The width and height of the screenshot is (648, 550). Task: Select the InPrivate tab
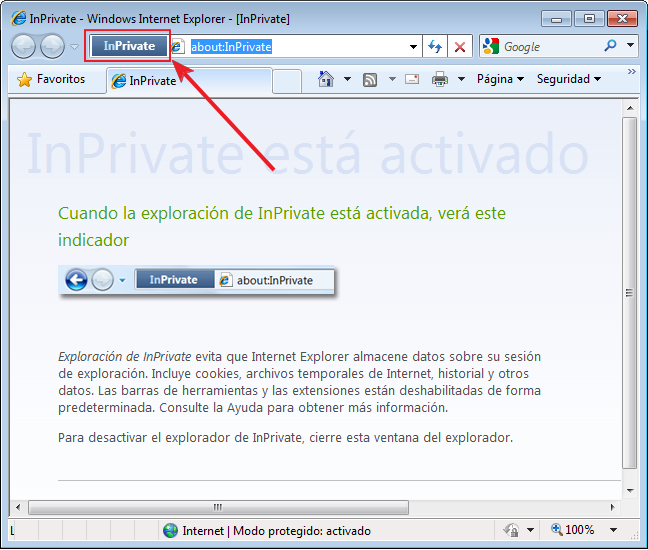(189, 81)
